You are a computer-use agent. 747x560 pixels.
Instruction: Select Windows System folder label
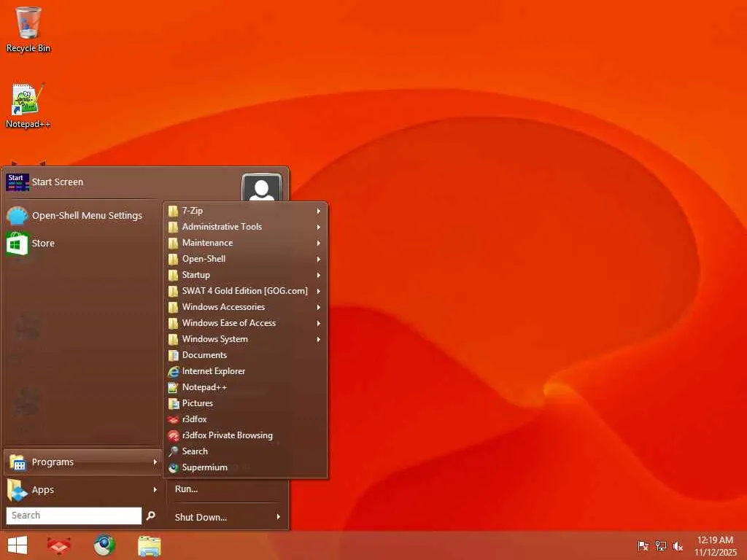coord(215,339)
